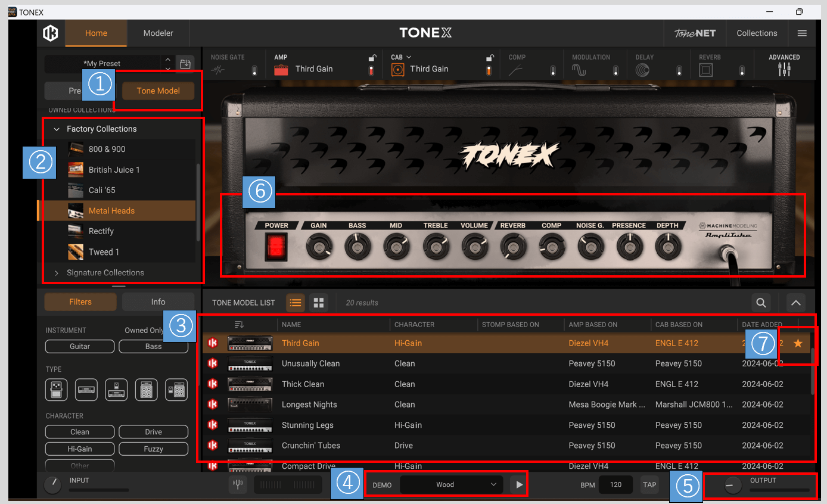This screenshot has width=827, height=504.
Task: Open the Reverb module icon
Action: (706, 70)
